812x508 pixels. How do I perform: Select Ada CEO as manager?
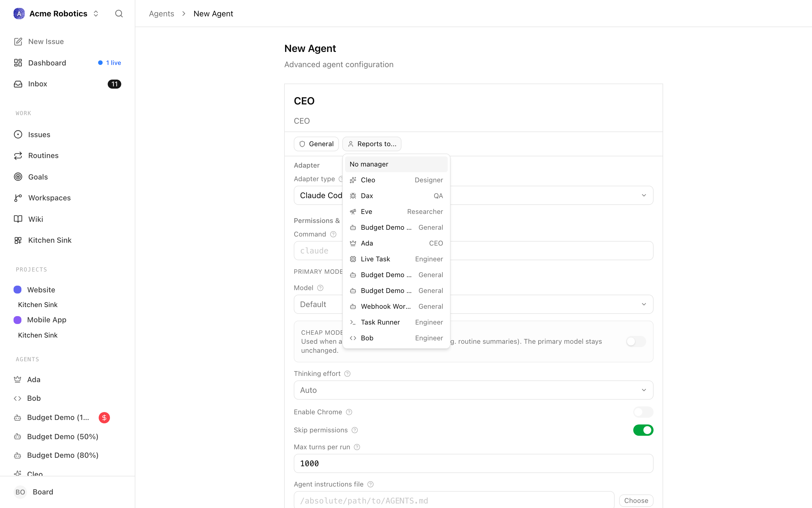[x=396, y=243]
